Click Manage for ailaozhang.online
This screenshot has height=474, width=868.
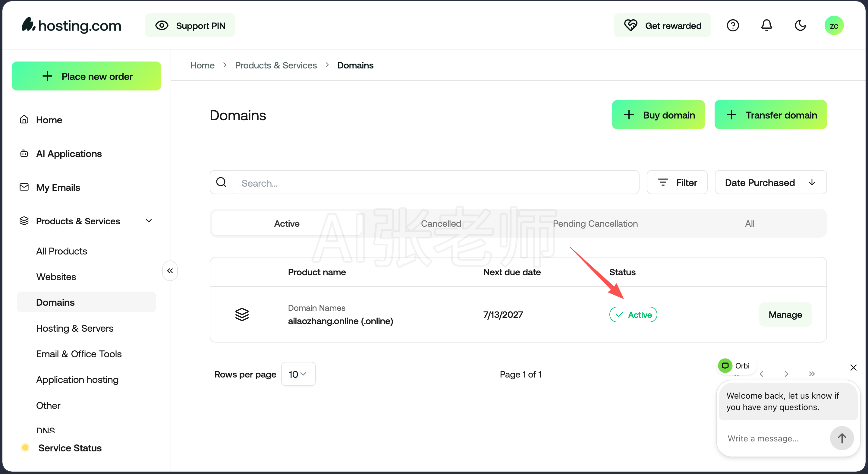click(785, 314)
